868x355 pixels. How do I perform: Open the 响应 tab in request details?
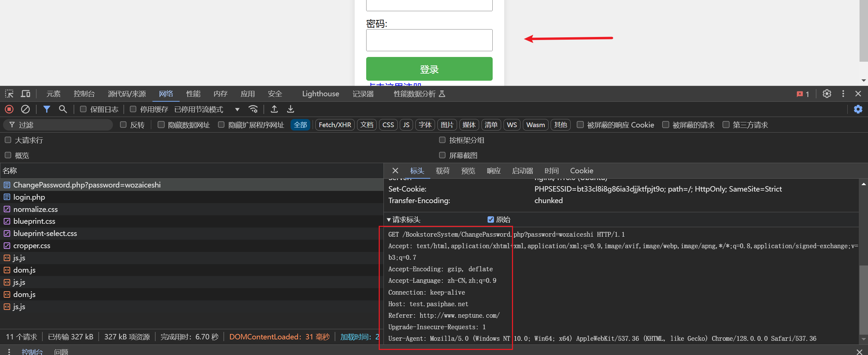click(494, 171)
